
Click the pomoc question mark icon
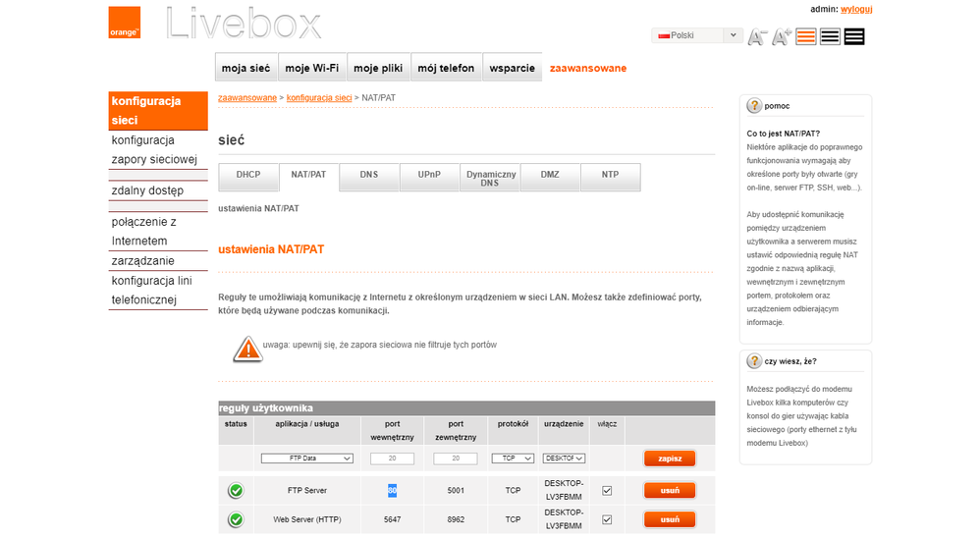point(754,106)
